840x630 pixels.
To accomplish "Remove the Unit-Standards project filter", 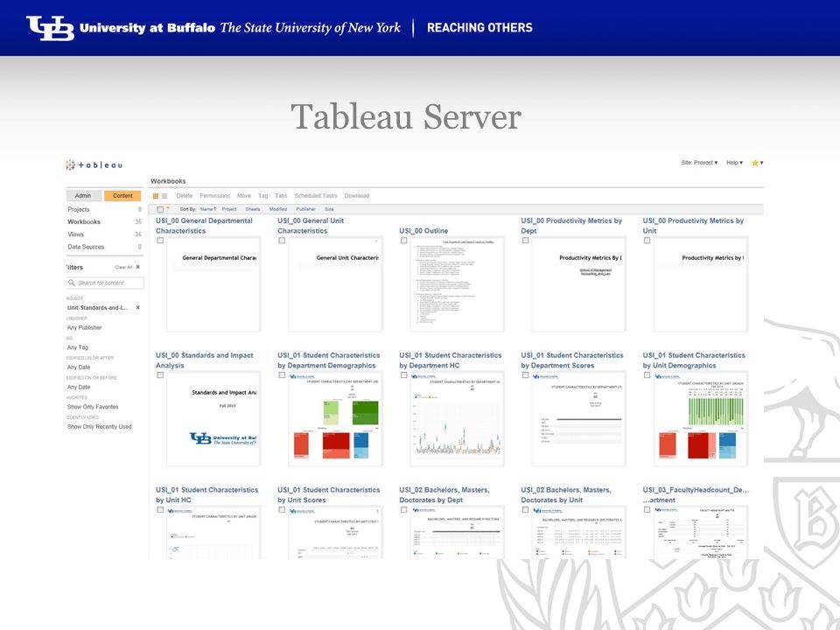I will [x=137, y=307].
